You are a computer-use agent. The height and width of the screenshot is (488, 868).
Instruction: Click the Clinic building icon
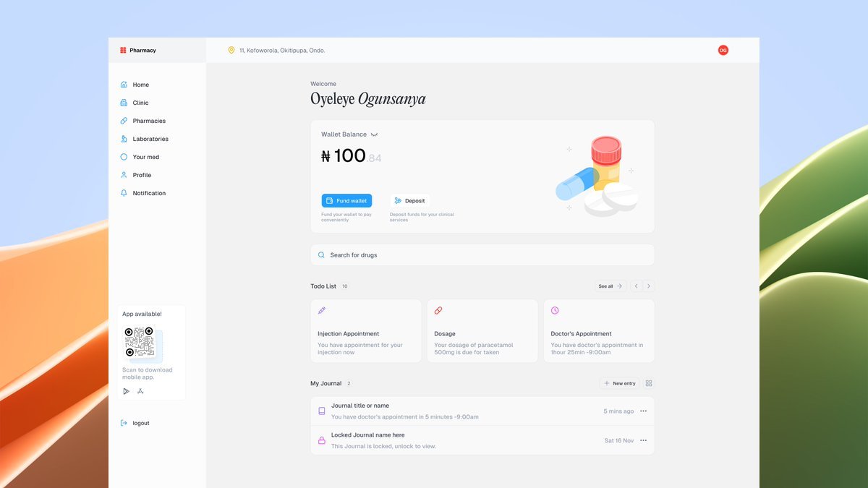(x=124, y=103)
